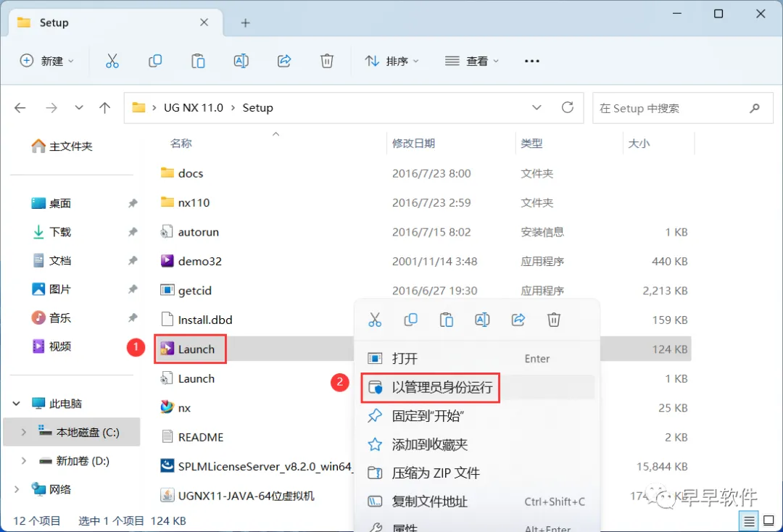
Task: Choose 打开 from the context menu
Action: coord(477,358)
